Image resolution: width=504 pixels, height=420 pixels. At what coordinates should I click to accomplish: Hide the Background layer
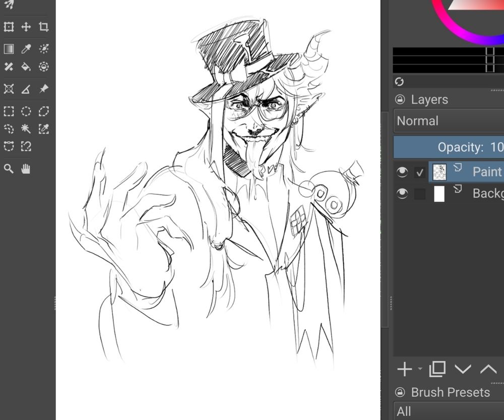(402, 193)
